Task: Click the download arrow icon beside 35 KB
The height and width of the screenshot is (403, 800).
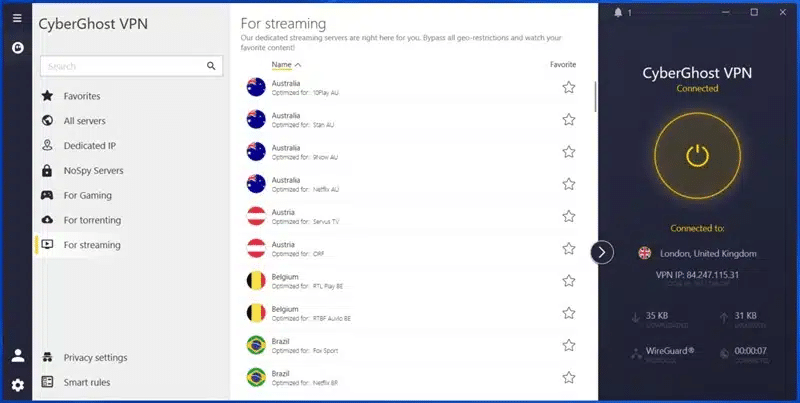Action: (636, 318)
